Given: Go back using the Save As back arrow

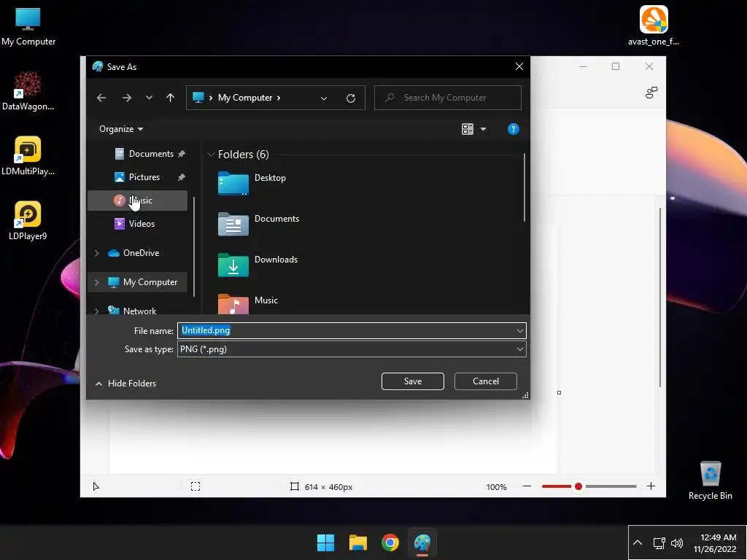Looking at the screenshot, I should coord(101,98).
